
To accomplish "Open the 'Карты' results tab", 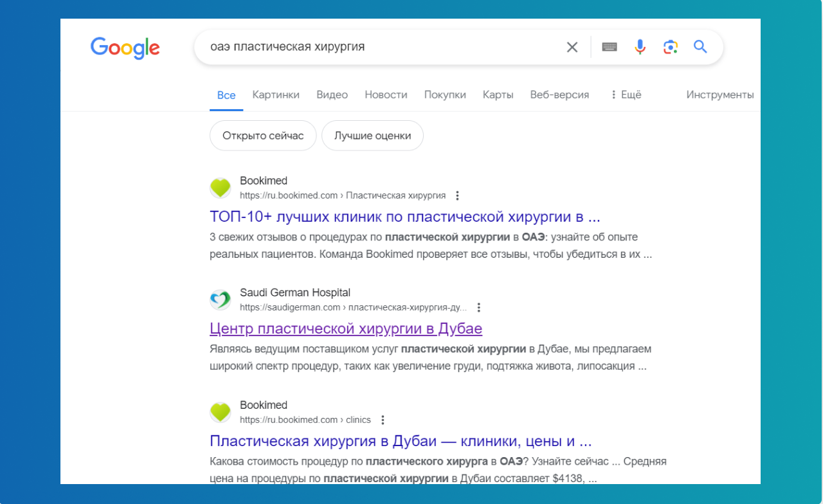I will [x=498, y=94].
